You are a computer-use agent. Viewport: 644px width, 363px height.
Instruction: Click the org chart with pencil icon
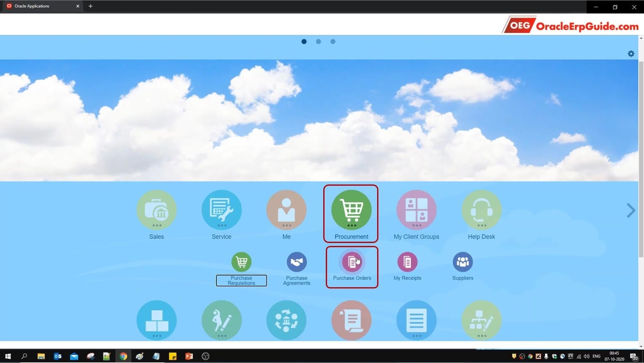(482, 320)
